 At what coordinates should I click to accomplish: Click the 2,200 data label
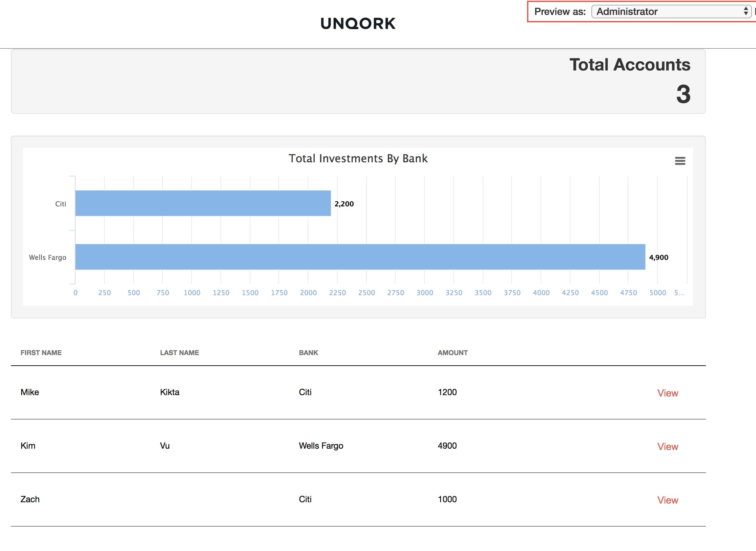point(344,204)
